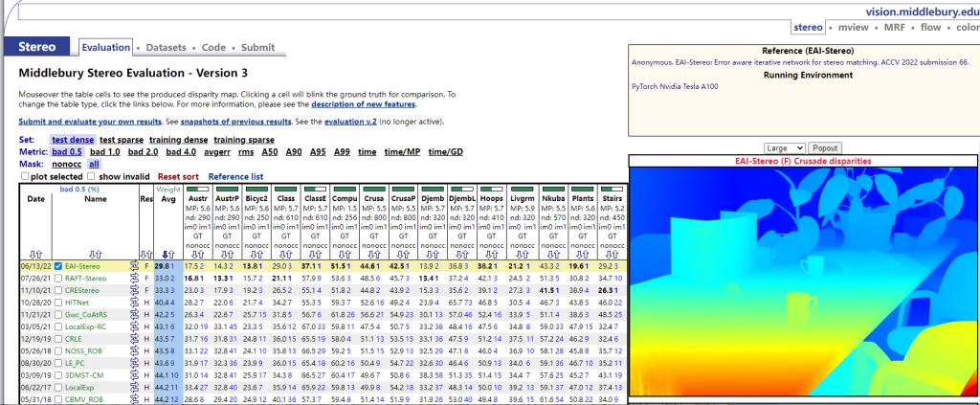
Task: Click the Reset sort link
Action: (x=178, y=176)
